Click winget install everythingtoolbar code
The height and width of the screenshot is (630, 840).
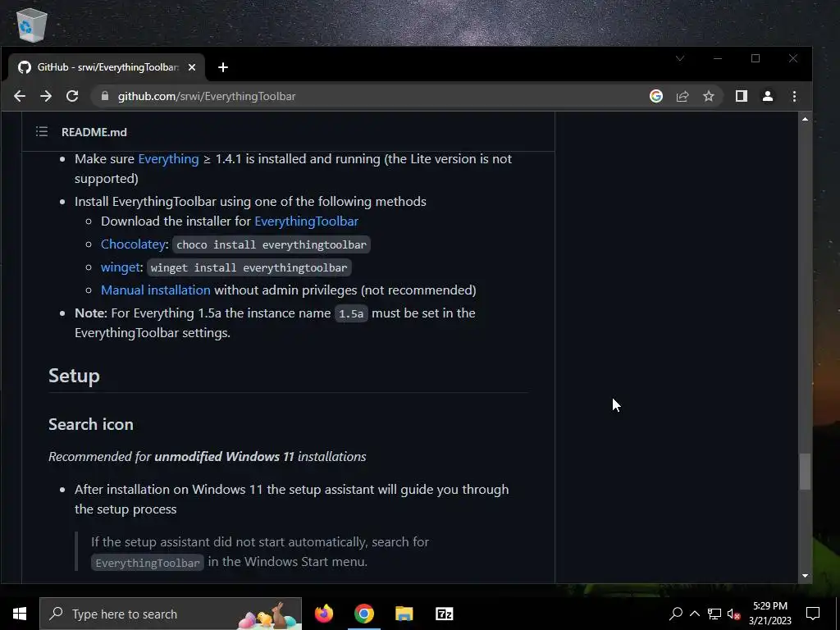pyautogui.click(x=249, y=267)
